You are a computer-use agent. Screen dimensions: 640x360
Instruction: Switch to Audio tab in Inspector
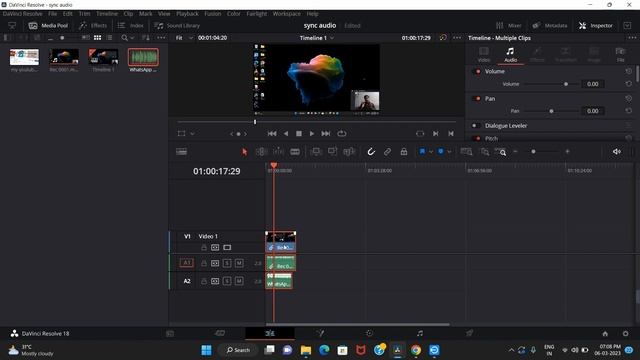(510, 54)
